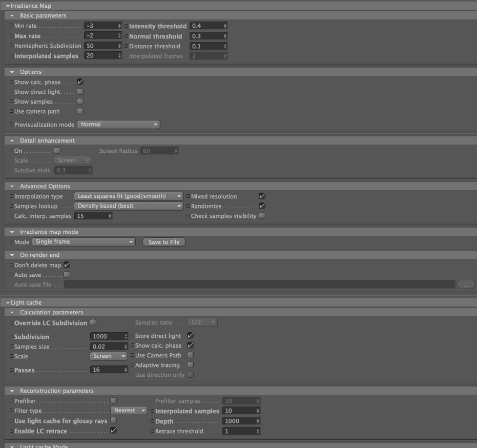Click the Passes value spinner arrows

126,370
